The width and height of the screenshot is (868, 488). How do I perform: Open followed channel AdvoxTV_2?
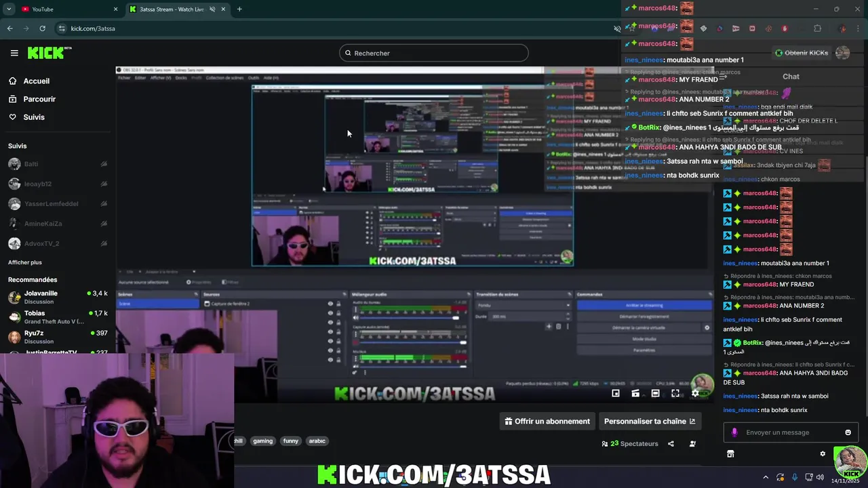[x=58, y=243]
